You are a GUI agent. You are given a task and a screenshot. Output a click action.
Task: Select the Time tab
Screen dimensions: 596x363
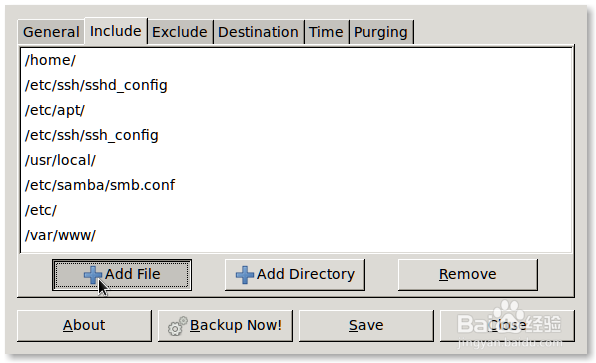[326, 32]
